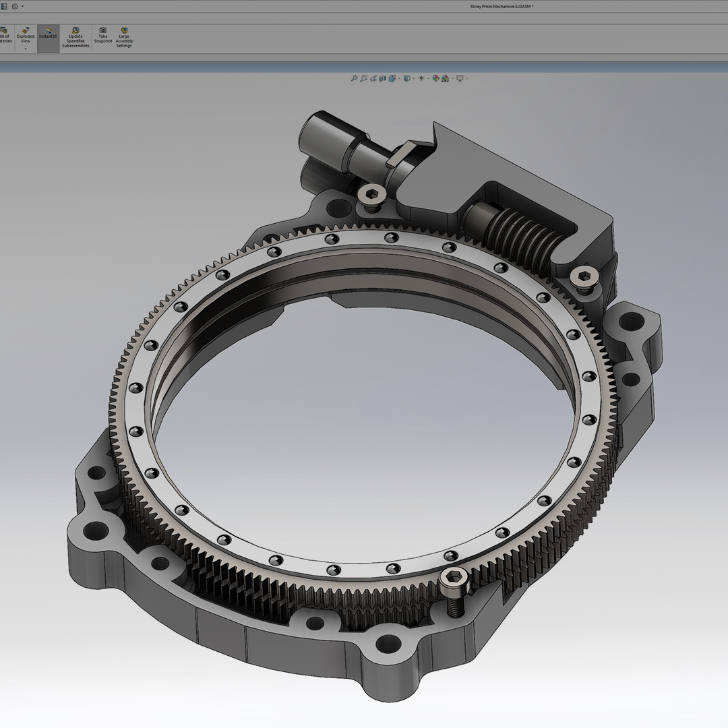Open the View Orientation cube icon
This screenshot has width=728, height=728.
point(392,78)
